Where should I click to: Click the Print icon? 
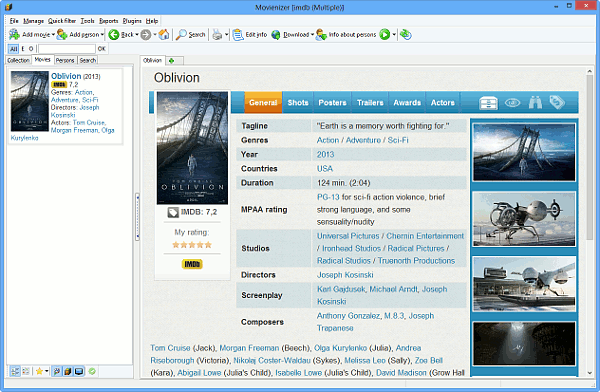217,35
